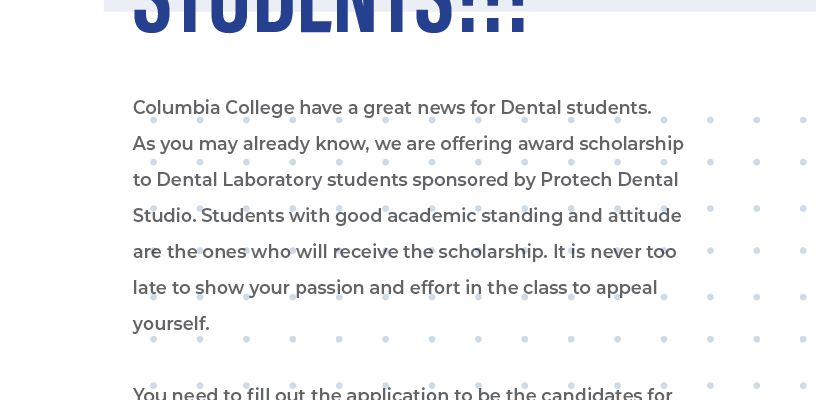
Task: Click the words "Columbia College"
Action: coord(213,108)
